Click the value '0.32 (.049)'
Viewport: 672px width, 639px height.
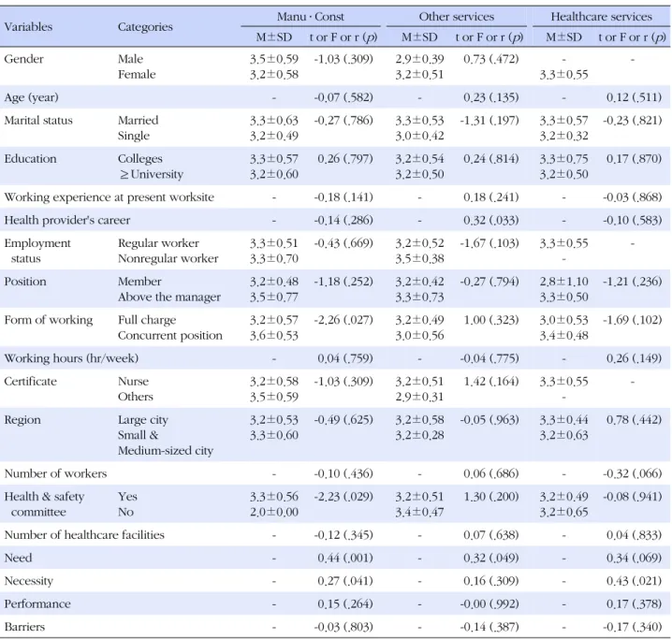tap(490, 558)
